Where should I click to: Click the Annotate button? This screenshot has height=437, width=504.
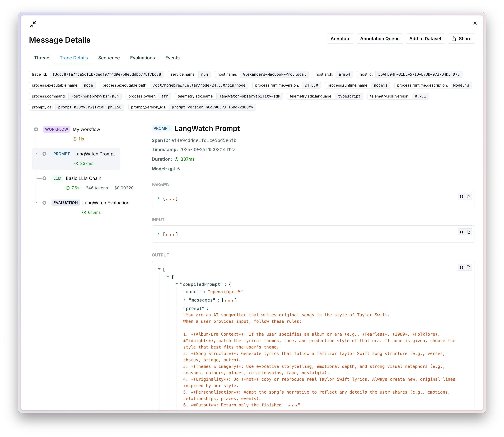coord(340,38)
